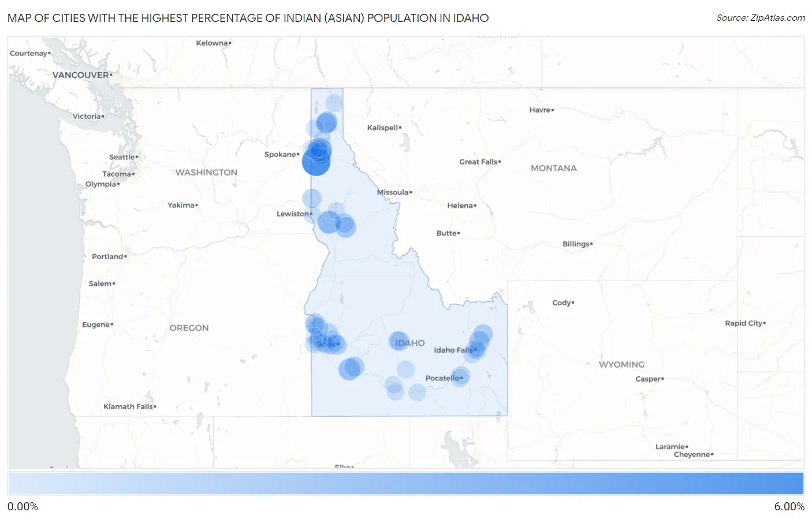Click the Olympia city label
Screen dimensions: 812x519
coord(102,184)
